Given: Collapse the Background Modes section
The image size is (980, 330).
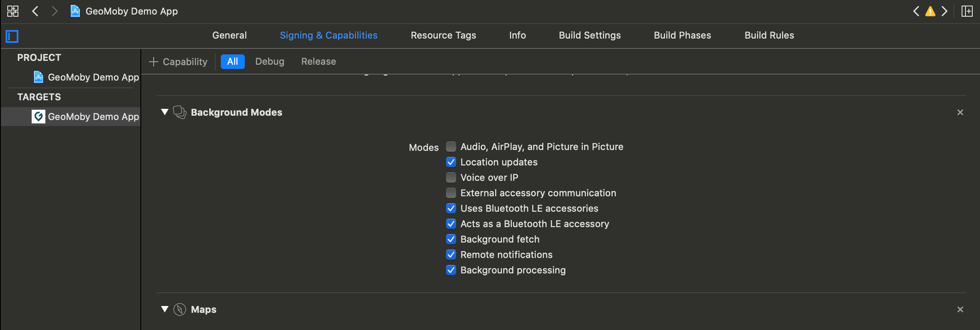Looking at the screenshot, I should point(165,112).
